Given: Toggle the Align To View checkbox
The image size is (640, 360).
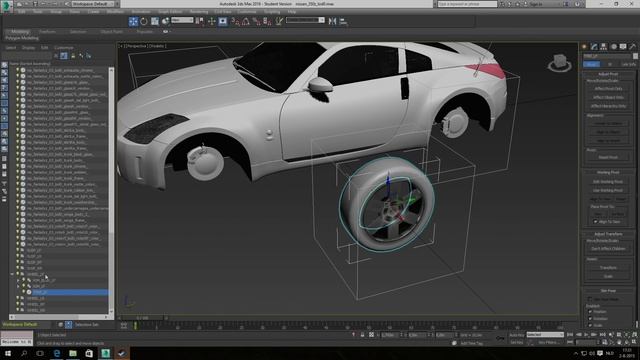Looking at the screenshot, I should (595, 222).
